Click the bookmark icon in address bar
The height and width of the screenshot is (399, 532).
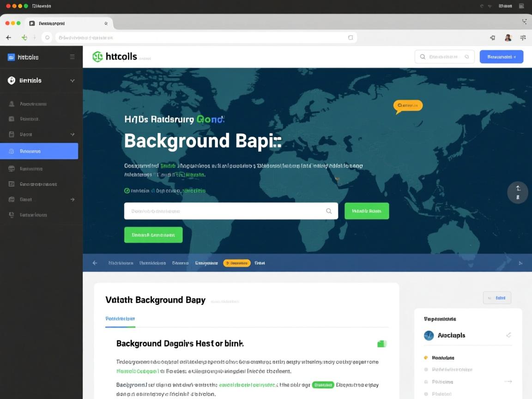(351, 38)
